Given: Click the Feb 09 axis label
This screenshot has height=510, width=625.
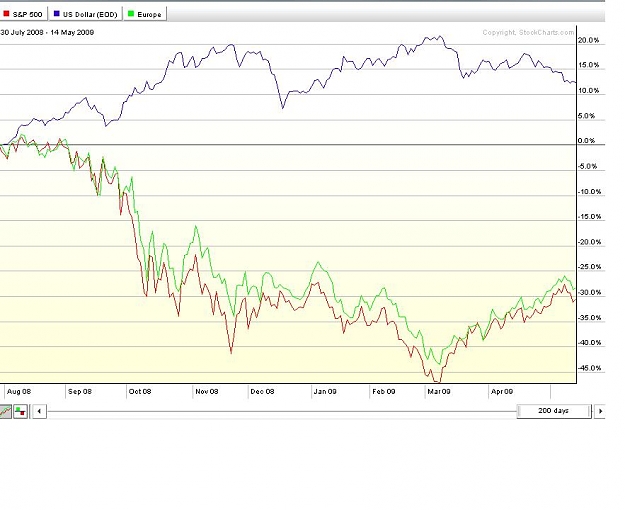Looking at the screenshot, I should [x=383, y=392].
